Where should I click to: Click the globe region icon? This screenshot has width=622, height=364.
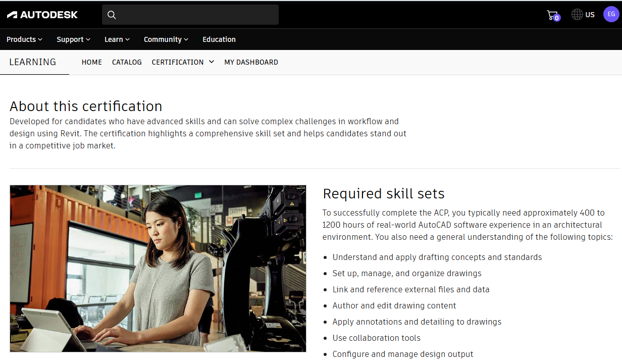pyautogui.click(x=577, y=15)
